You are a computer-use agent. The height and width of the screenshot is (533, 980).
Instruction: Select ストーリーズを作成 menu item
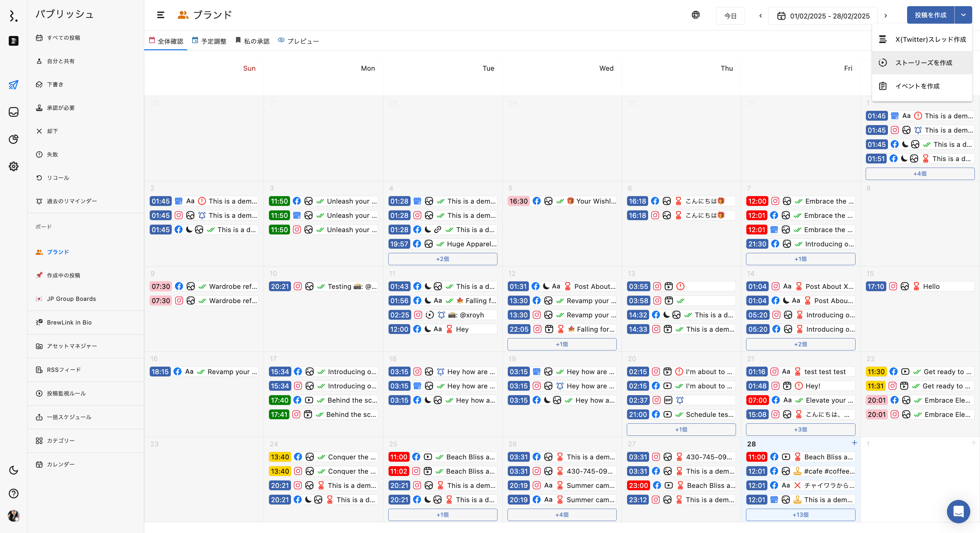[x=923, y=63]
